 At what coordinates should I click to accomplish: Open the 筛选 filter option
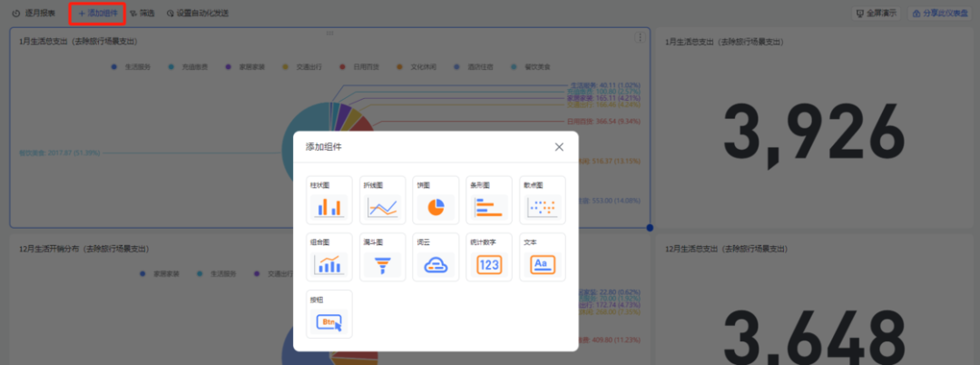[x=142, y=13]
